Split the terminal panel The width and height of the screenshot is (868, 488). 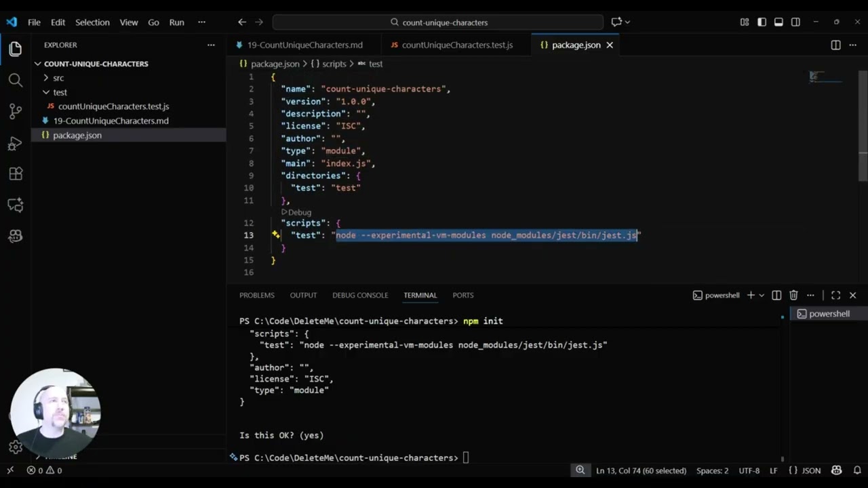(x=776, y=296)
